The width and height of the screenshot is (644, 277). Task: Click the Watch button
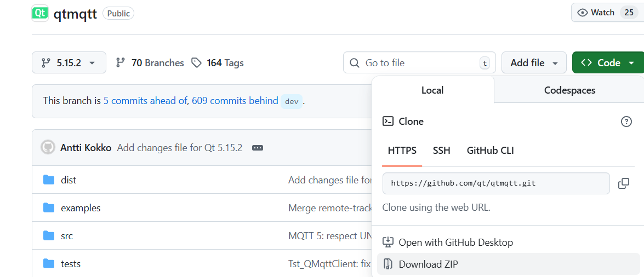coord(607,12)
